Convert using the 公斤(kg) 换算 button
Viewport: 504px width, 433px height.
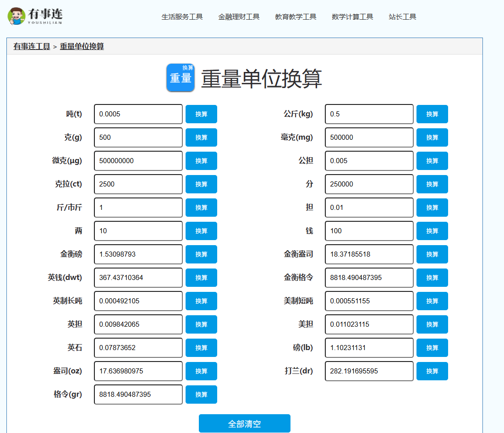pyautogui.click(x=432, y=114)
